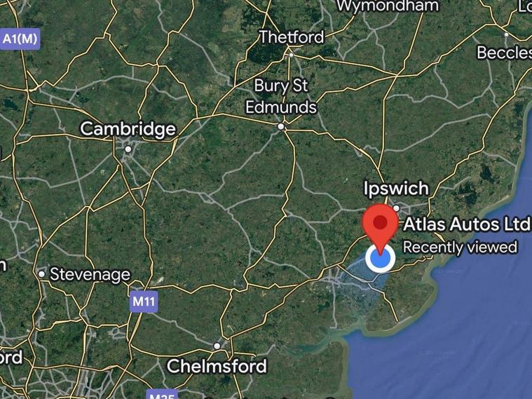Tap the blue current location dot
The image size is (532, 399).
tap(381, 258)
